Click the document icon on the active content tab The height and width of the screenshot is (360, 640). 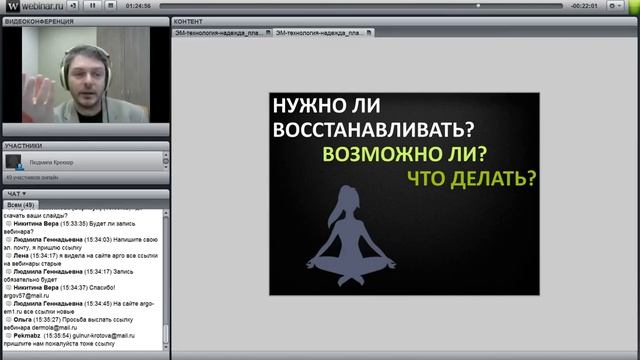tap(369, 33)
